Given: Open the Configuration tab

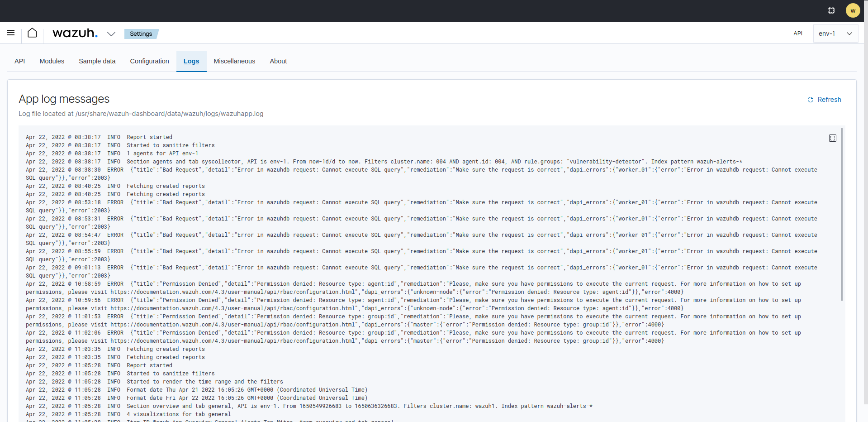Looking at the screenshot, I should (149, 61).
